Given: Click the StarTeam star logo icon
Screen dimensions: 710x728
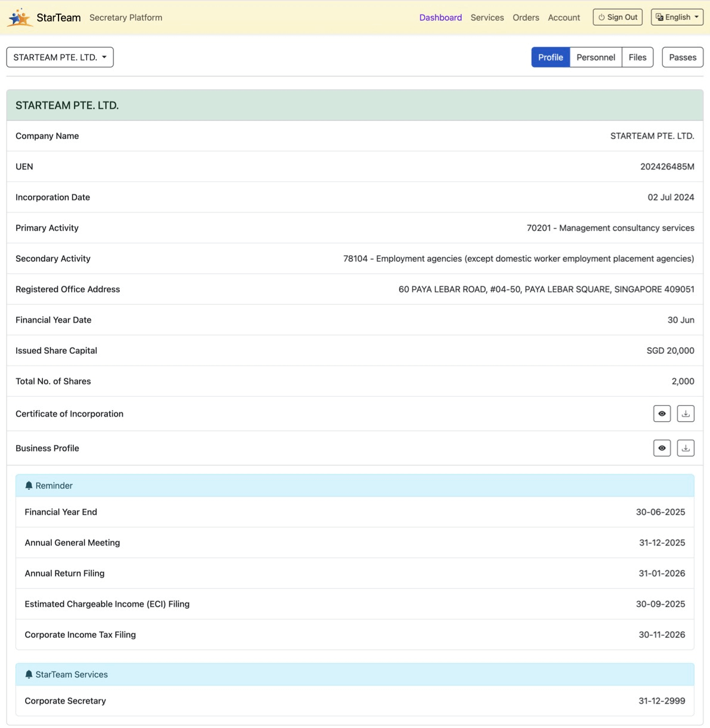Looking at the screenshot, I should click(20, 17).
